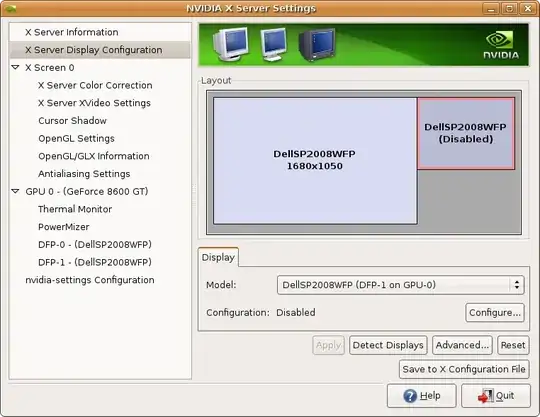
Task: Close the NVIDIA X Server Settings window
Action: [x=528, y=8]
